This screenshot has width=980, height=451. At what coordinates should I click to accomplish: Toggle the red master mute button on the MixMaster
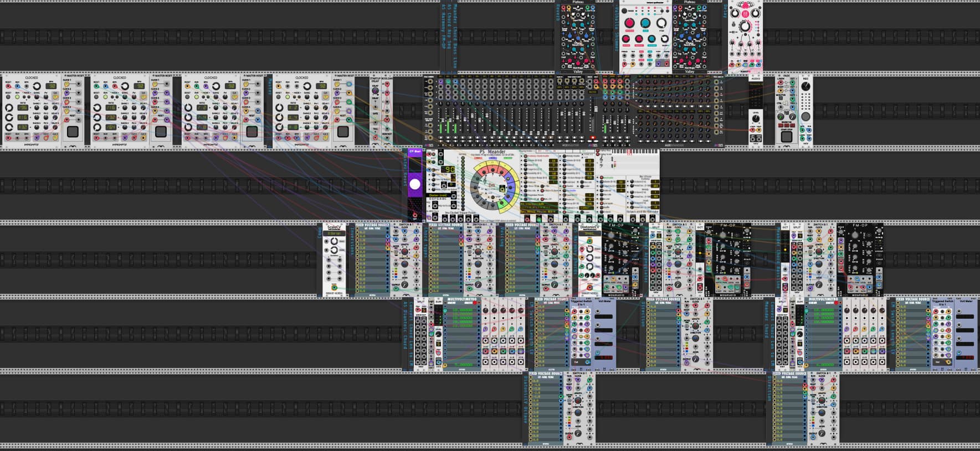[592, 137]
